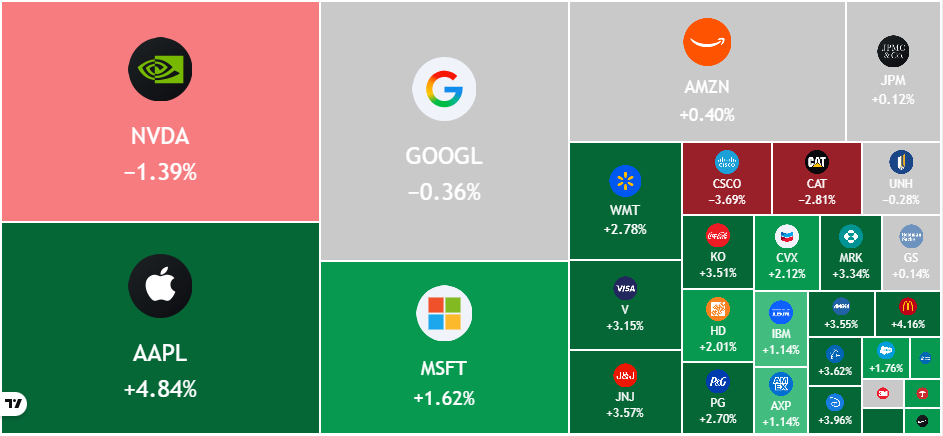Click the Coca-Cola logo in the KO tile
943x436 pixels.
tap(717, 235)
